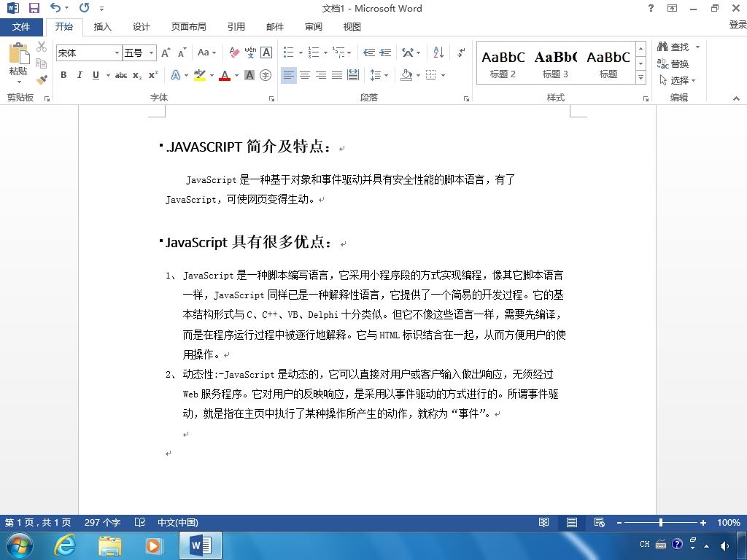Click the word count in status bar
The width and height of the screenshot is (747, 560).
102,522
